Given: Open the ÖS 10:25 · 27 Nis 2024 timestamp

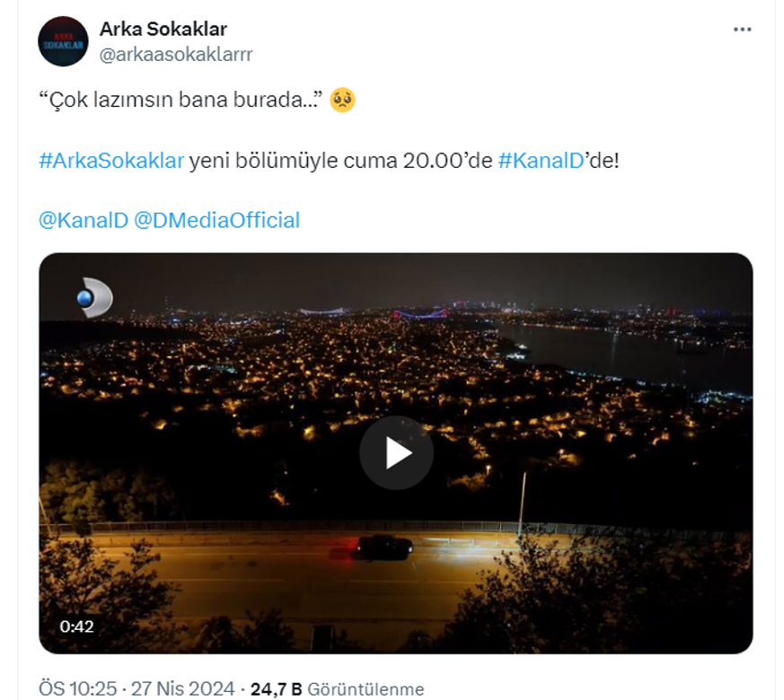Looking at the screenshot, I should coord(137,689).
